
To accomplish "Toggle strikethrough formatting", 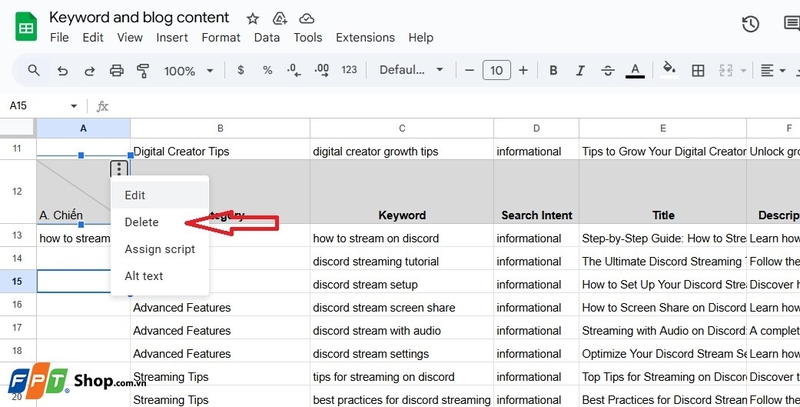I will [x=608, y=70].
